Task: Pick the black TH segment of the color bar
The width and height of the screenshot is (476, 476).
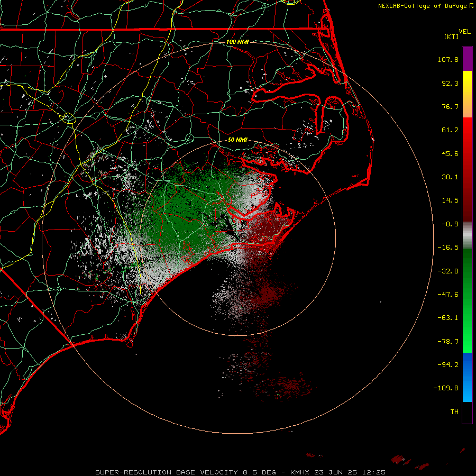Action: tap(467, 412)
